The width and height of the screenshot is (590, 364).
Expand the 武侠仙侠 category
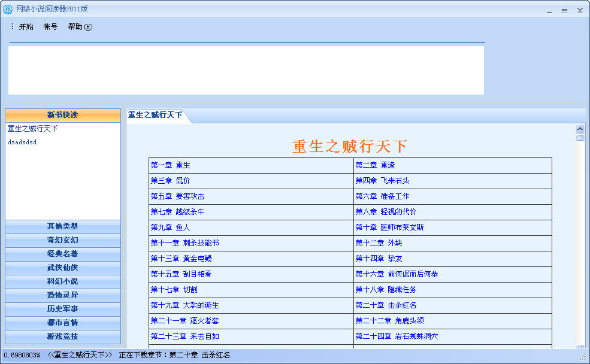pyautogui.click(x=63, y=268)
